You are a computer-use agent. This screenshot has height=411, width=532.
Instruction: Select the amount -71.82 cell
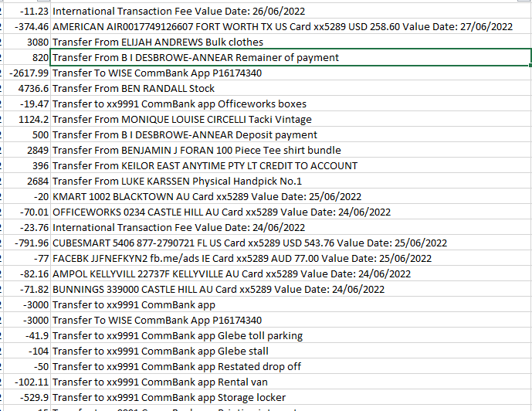coord(27,289)
